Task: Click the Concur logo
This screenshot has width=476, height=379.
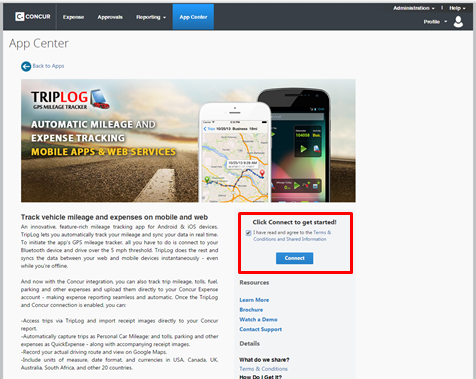Action: [x=33, y=17]
